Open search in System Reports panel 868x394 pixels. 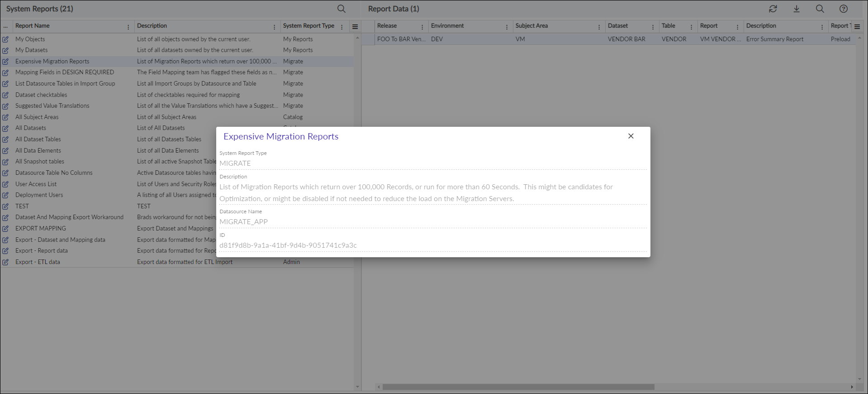coord(342,9)
